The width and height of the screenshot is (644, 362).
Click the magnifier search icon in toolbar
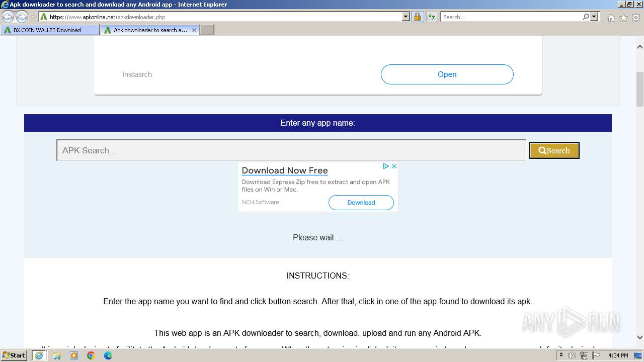[586, 17]
